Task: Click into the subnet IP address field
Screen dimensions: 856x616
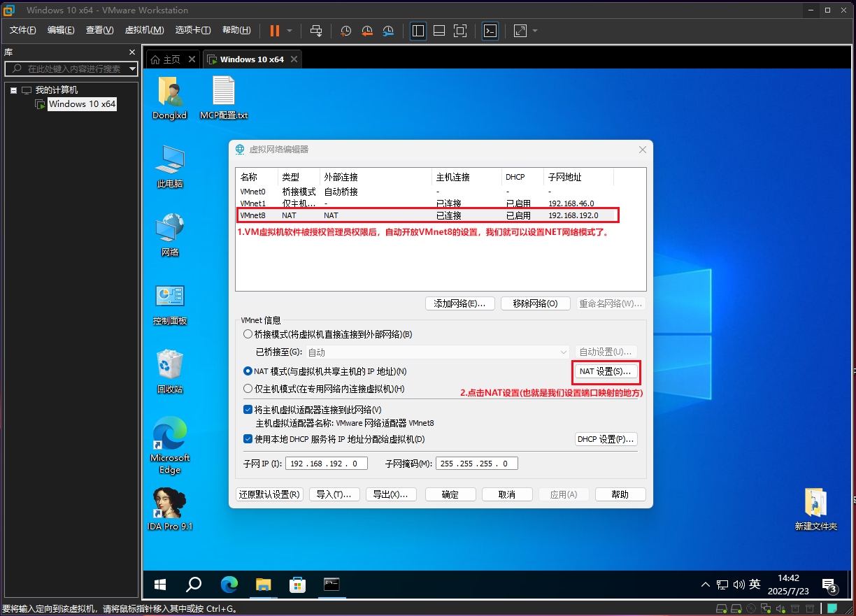Action: [x=326, y=464]
